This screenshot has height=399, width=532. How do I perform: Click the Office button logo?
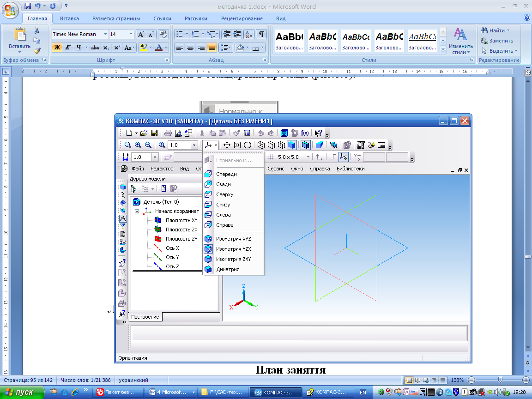tap(10, 10)
